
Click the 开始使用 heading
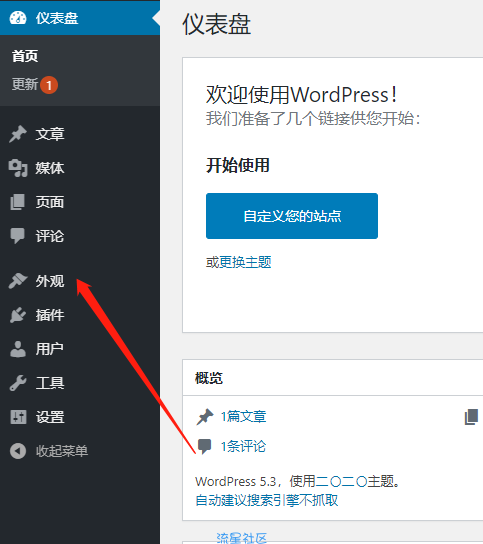238,165
